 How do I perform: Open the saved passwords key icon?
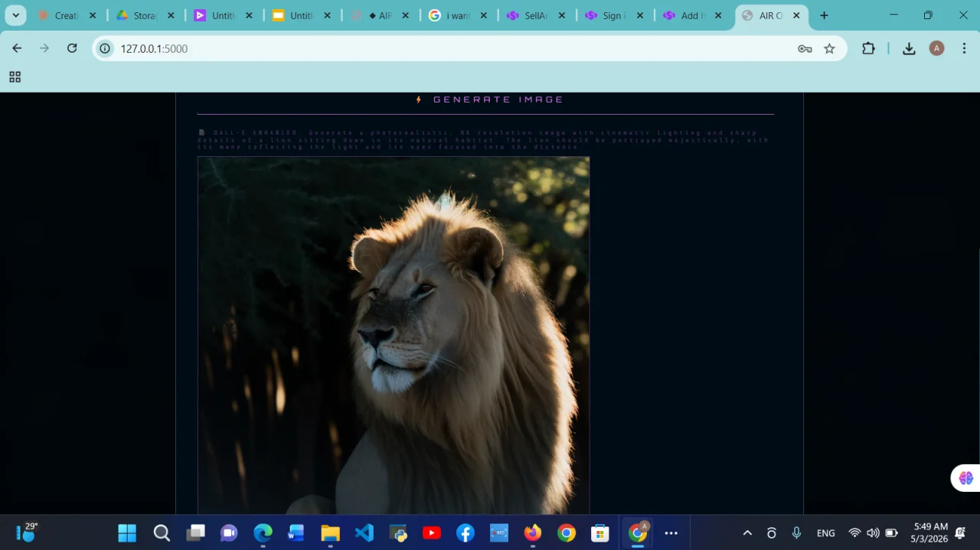805,48
